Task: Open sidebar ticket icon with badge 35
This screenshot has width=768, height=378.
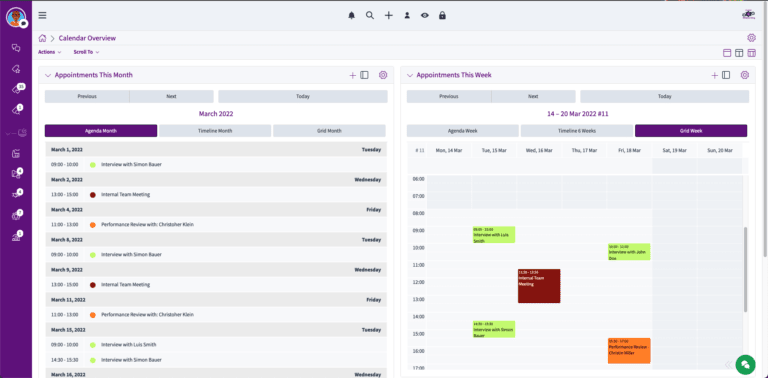Action: coord(17,90)
